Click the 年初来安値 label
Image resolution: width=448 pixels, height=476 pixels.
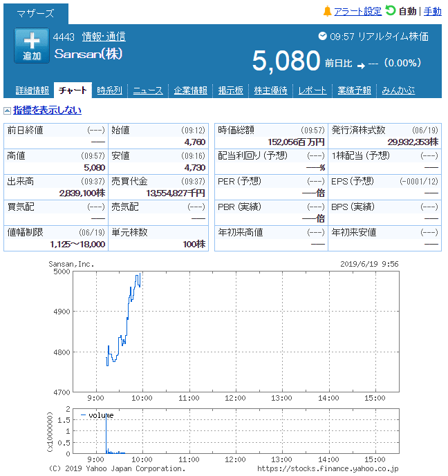(353, 232)
